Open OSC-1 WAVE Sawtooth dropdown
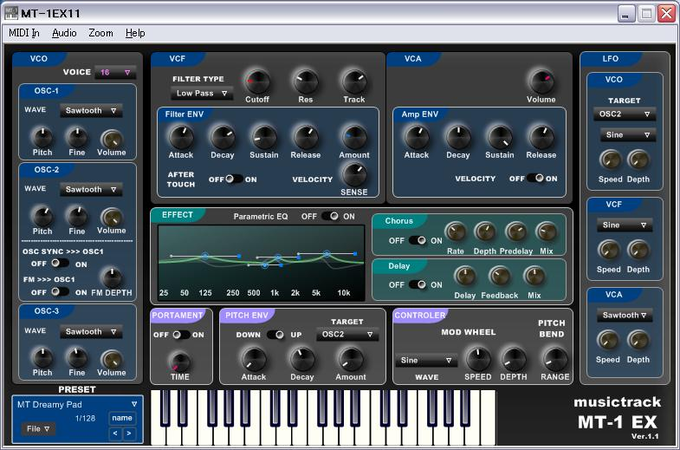This screenshot has width=680, height=450. tap(91, 111)
